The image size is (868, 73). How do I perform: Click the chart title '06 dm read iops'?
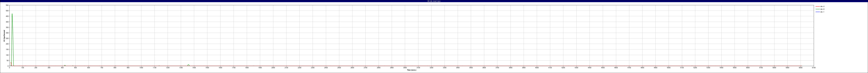point(434,1)
